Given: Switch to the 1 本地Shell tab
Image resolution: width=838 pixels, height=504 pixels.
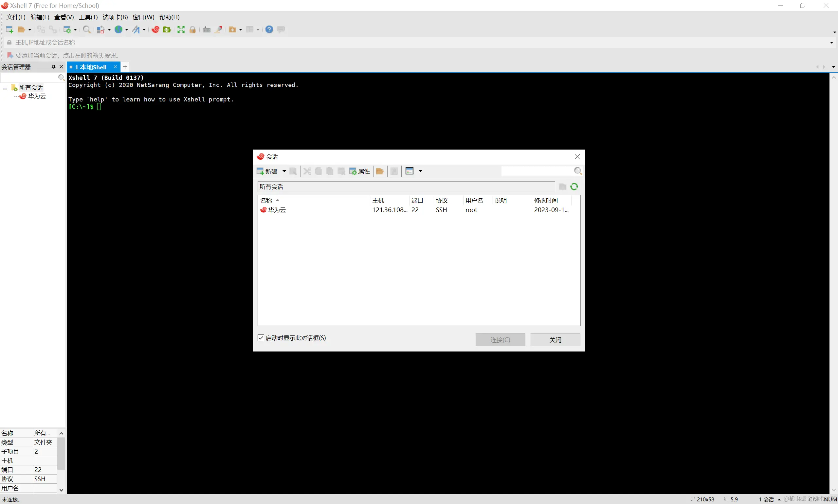Looking at the screenshot, I should [x=90, y=67].
